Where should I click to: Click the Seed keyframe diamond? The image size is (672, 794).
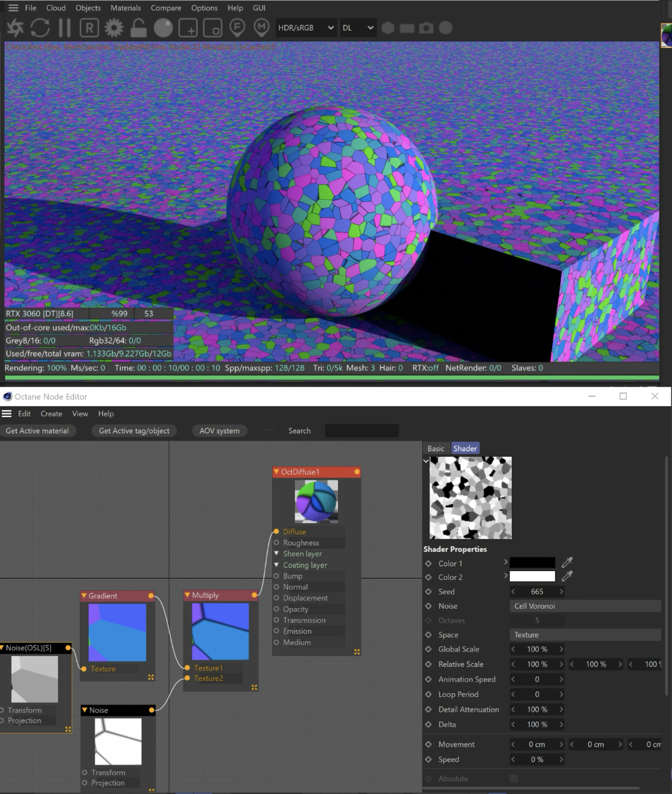(429, 592)
